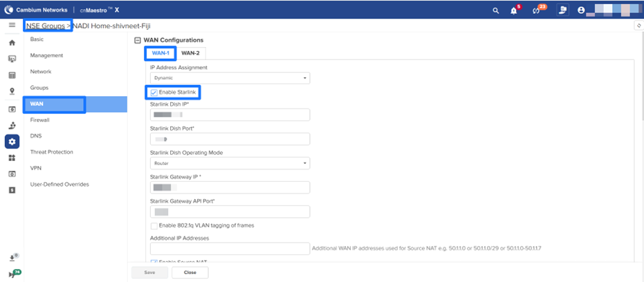
Task: Toggle the hamburger navigation menu
Action: click(12, 26)
